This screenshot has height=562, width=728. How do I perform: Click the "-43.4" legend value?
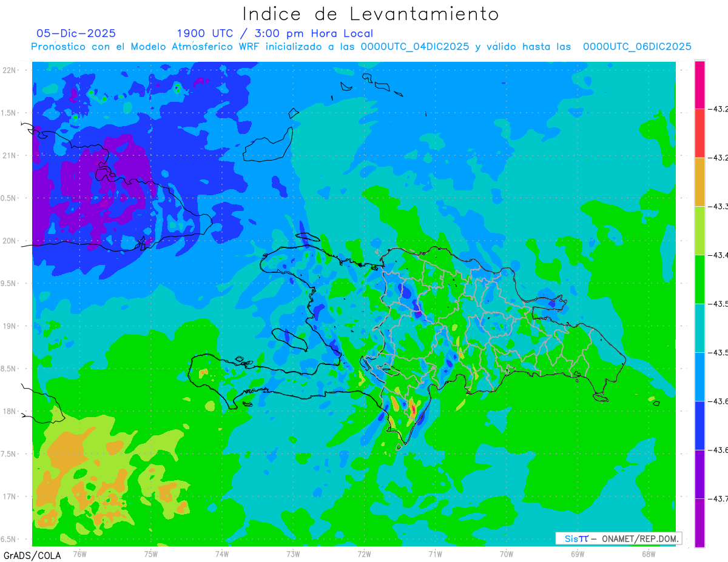[718, 255]
